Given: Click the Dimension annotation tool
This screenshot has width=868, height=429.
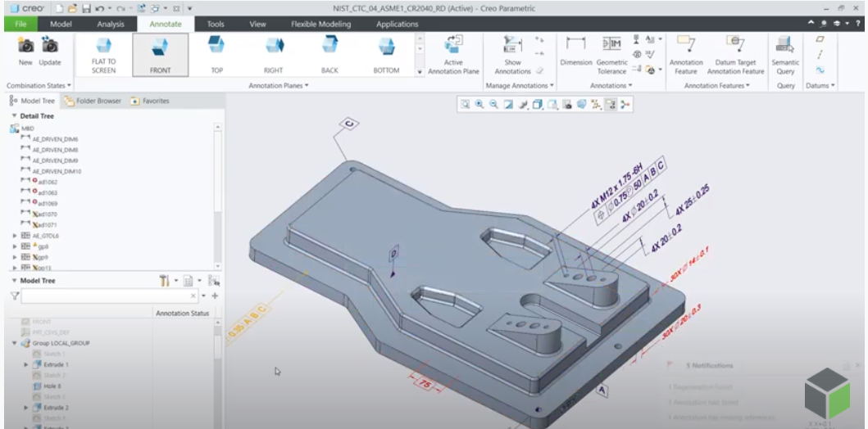Looking at the screenshot, I should (575, 55).
